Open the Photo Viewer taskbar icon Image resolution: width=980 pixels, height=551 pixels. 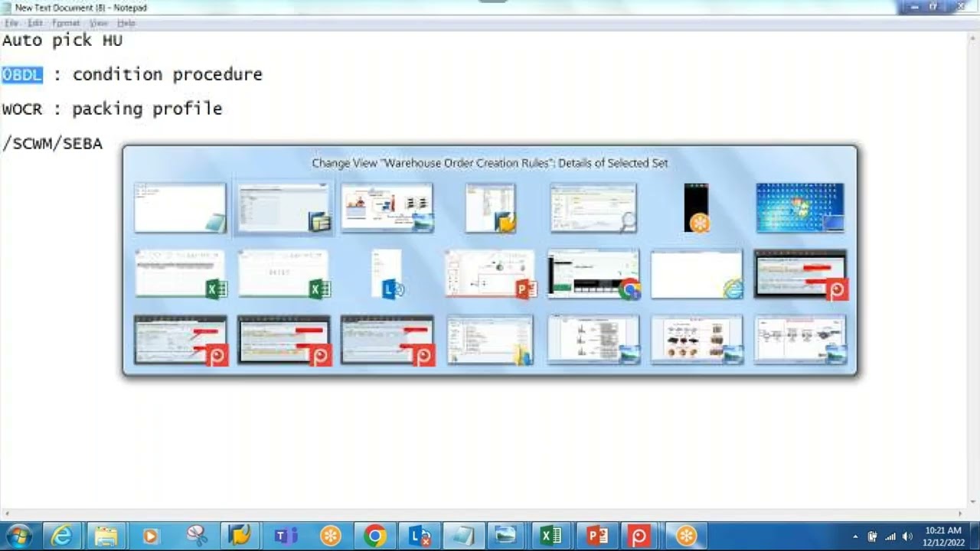tap(505, 536)
